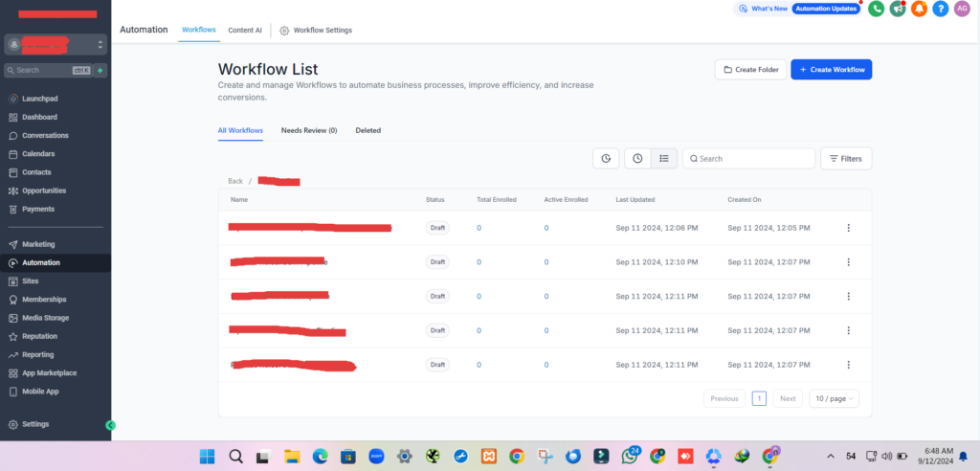Open File Explorer from the taskbar

click(292, 456)
